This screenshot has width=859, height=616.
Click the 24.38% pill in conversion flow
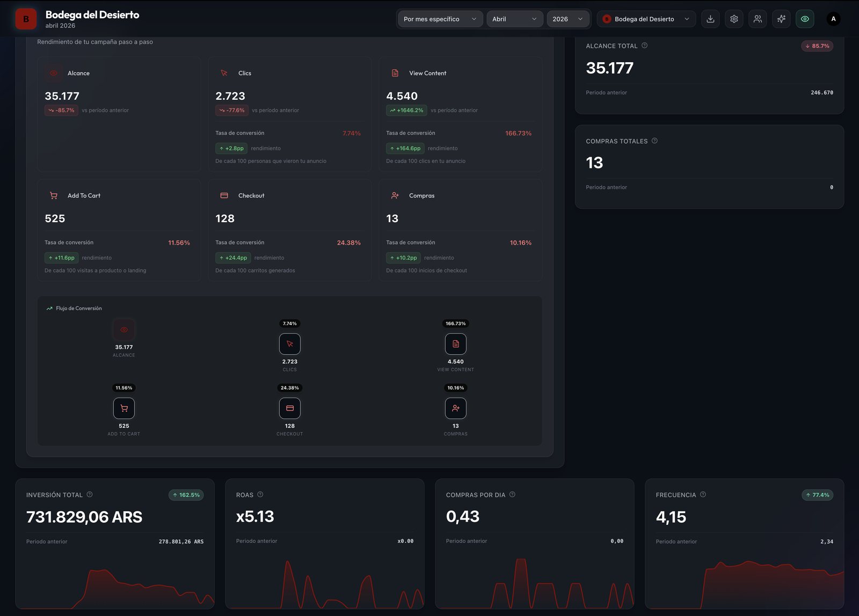(x=290, y=388)
